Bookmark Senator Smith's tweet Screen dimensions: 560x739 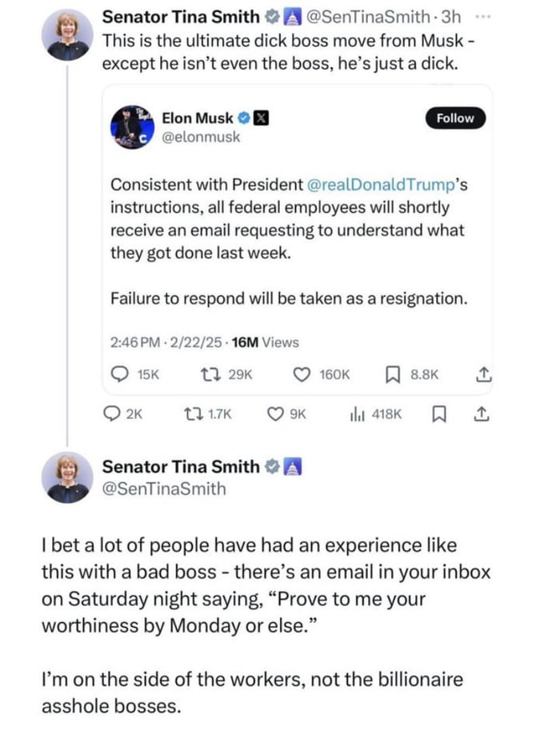pyautogui.click(x=438, y=414)
